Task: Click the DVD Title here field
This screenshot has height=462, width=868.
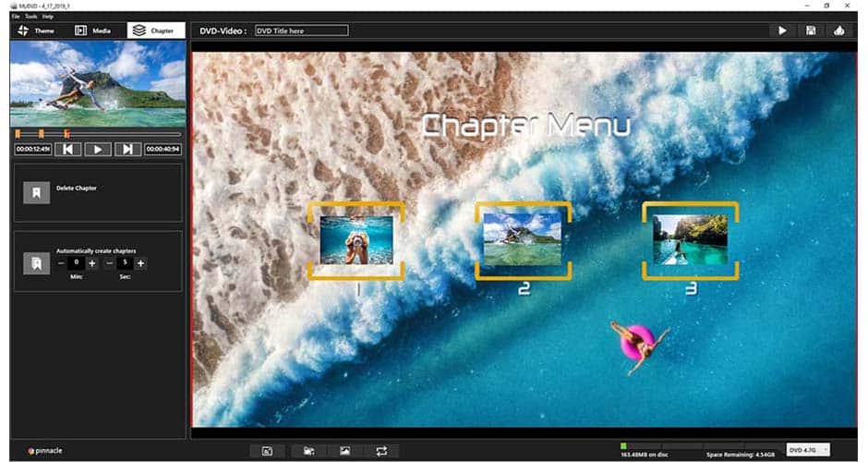Action: [x=302, y=31]
